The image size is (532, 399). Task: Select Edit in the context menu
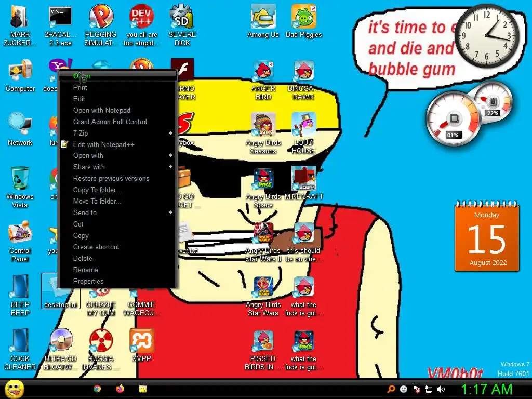click(117, 99)
